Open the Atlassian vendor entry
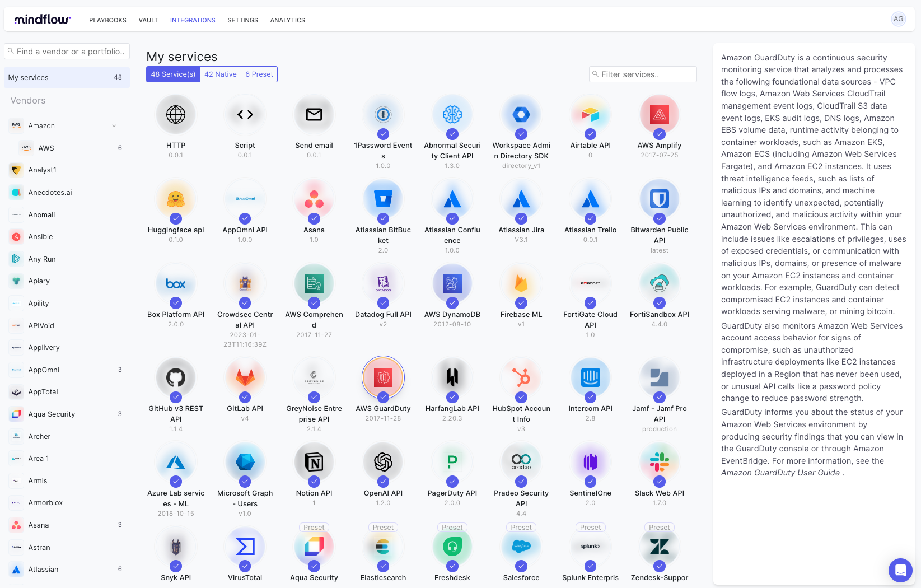Screen dimensions: 921x588 click(67, 569)
